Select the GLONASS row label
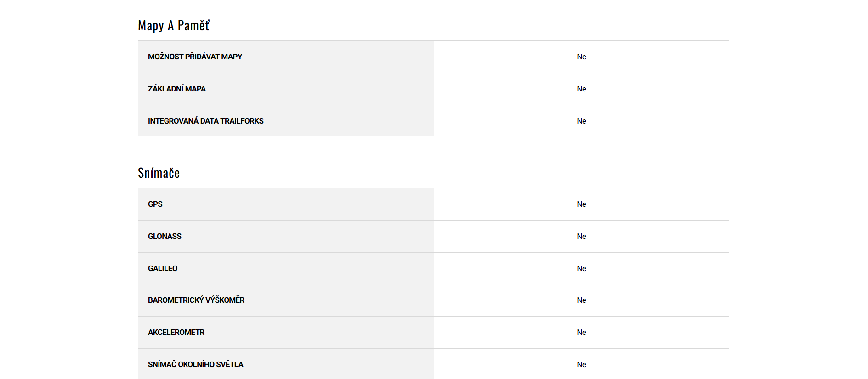868x379 pixels. pos(165,236)
